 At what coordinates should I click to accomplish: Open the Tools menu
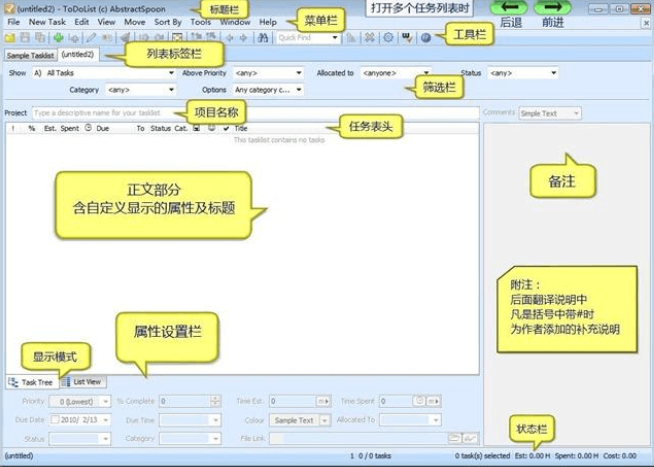[x=200, y=21]
